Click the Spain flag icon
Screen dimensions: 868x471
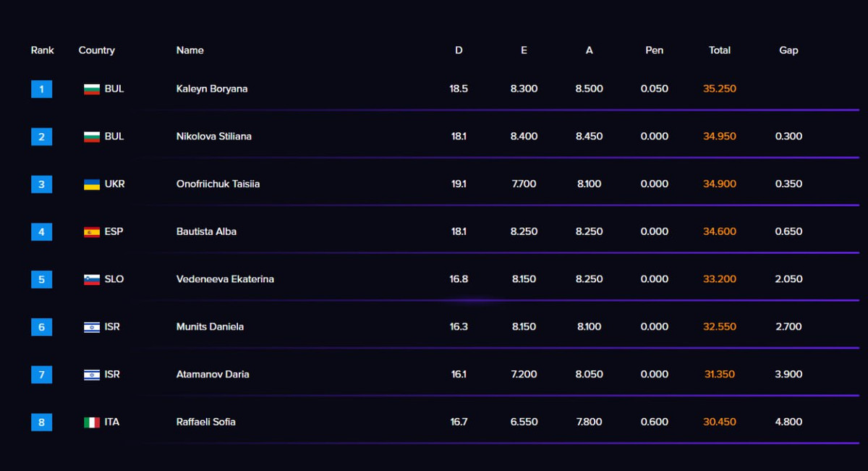tap(92, 232)
